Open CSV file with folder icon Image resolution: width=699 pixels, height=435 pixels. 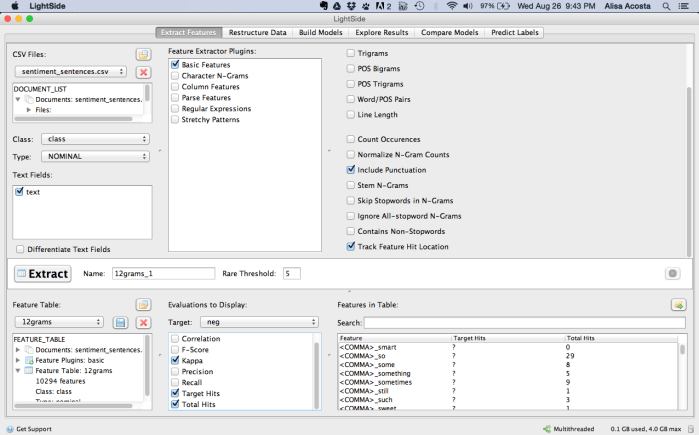[x=143, y=54]
